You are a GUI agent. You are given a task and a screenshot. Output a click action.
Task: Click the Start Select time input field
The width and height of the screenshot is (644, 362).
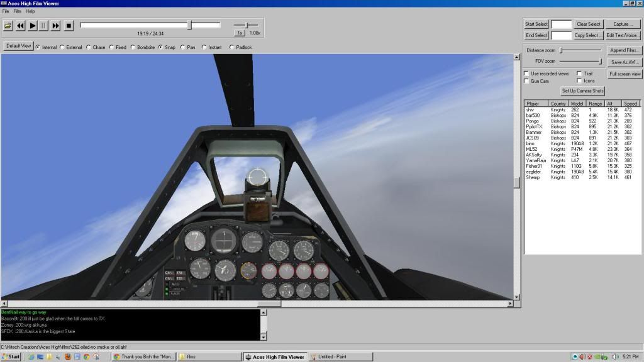click(x=562, y=25)
